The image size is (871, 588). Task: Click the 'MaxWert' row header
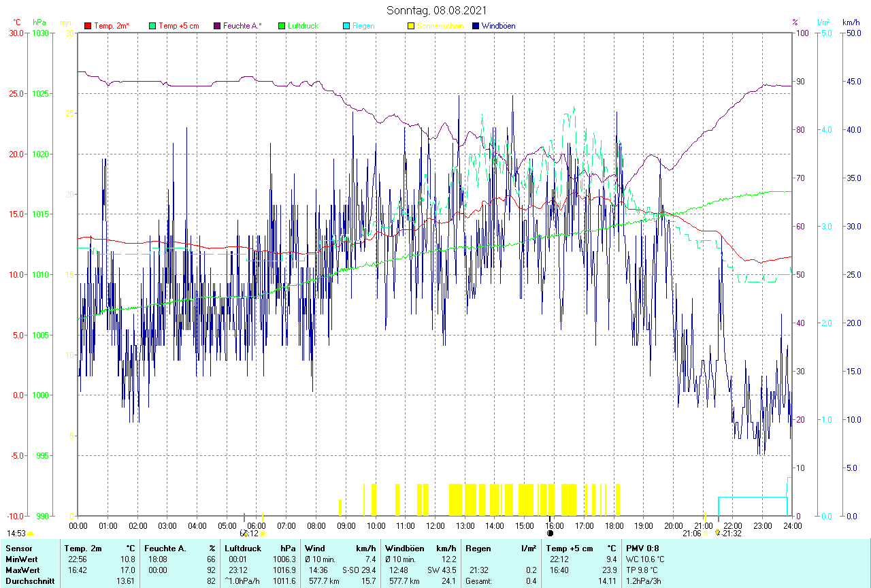(22, 570)
